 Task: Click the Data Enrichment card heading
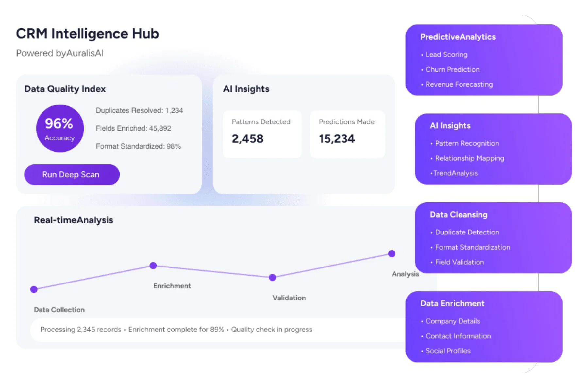[x=452, y=303]
